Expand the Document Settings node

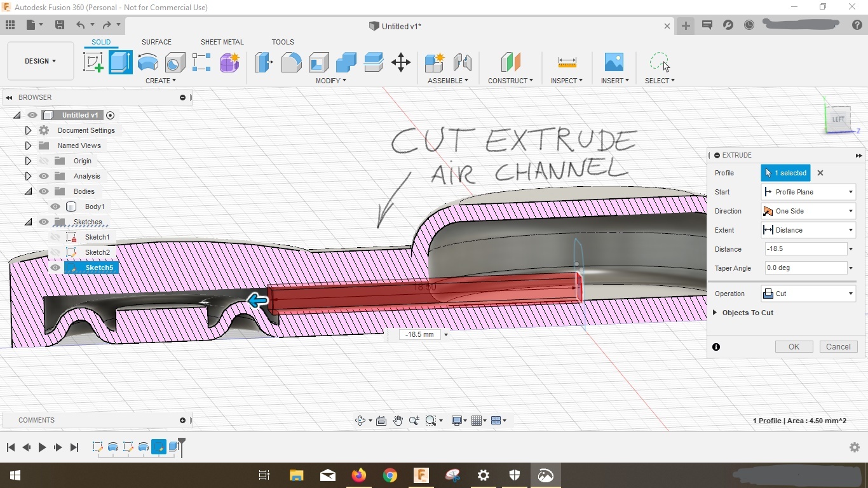pos(28,130)
